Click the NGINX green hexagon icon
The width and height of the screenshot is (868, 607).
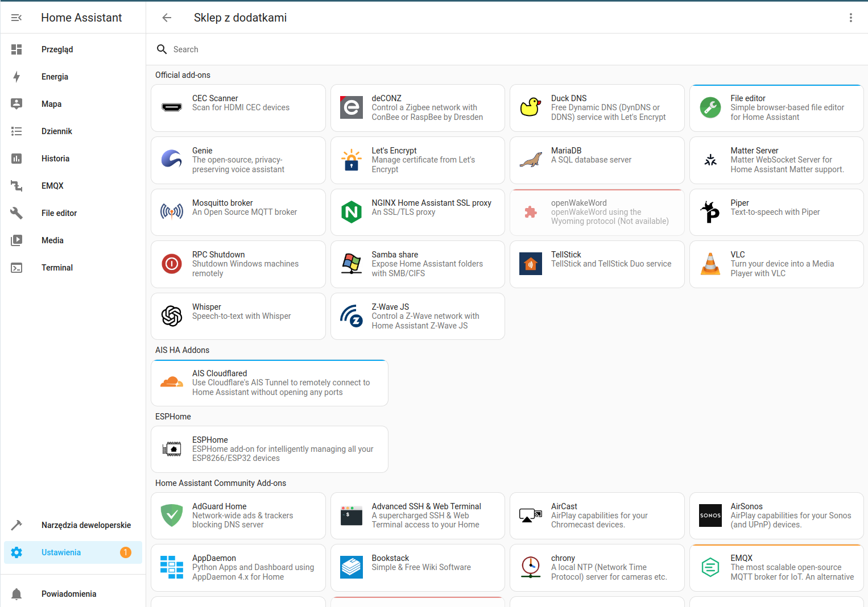click(352, 212)
